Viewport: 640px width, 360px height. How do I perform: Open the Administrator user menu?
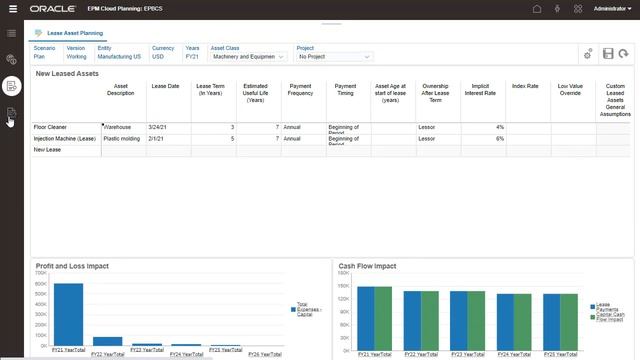(612, 9)
